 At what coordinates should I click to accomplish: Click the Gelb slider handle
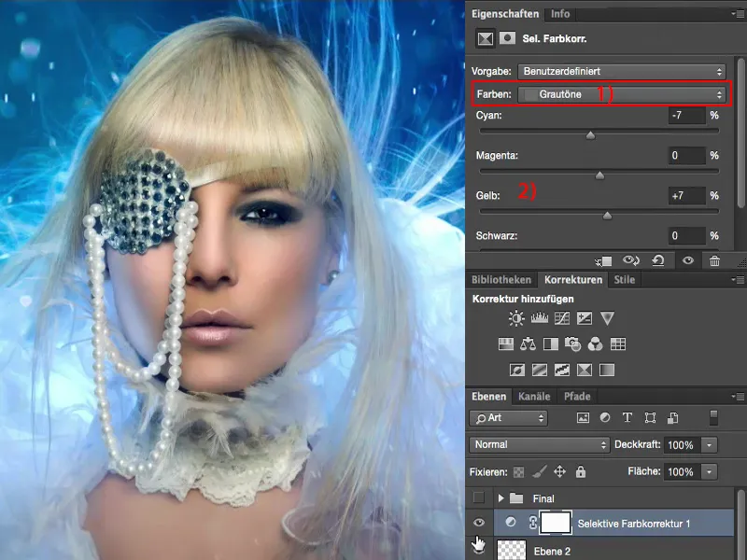click(607, 217)
